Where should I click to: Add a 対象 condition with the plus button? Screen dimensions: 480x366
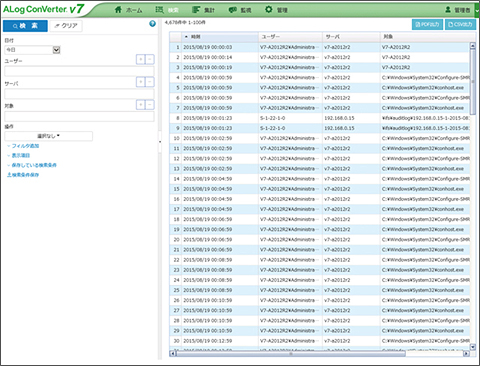(141, 105)
